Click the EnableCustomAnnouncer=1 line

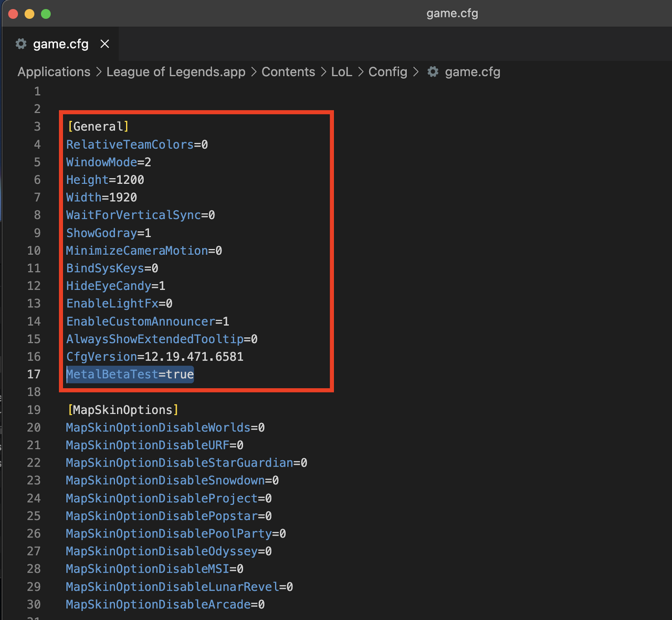tap(148, 321)
